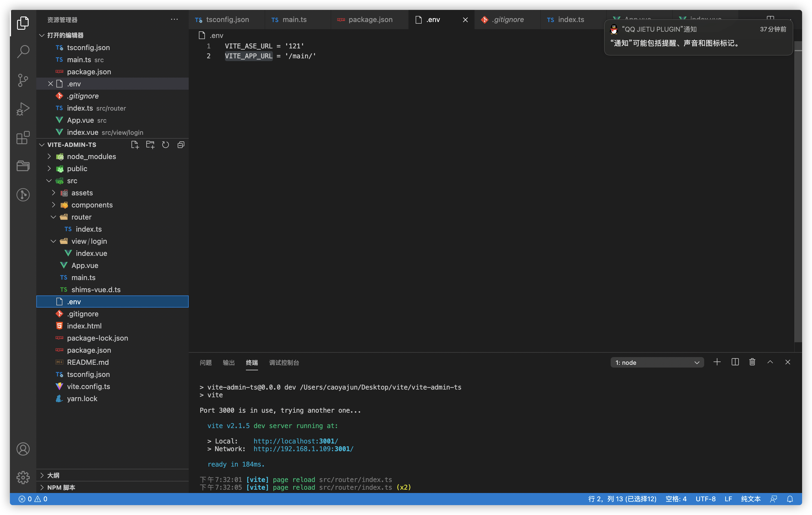
Task: Split the terminal panel
Action: coord(735,362)
